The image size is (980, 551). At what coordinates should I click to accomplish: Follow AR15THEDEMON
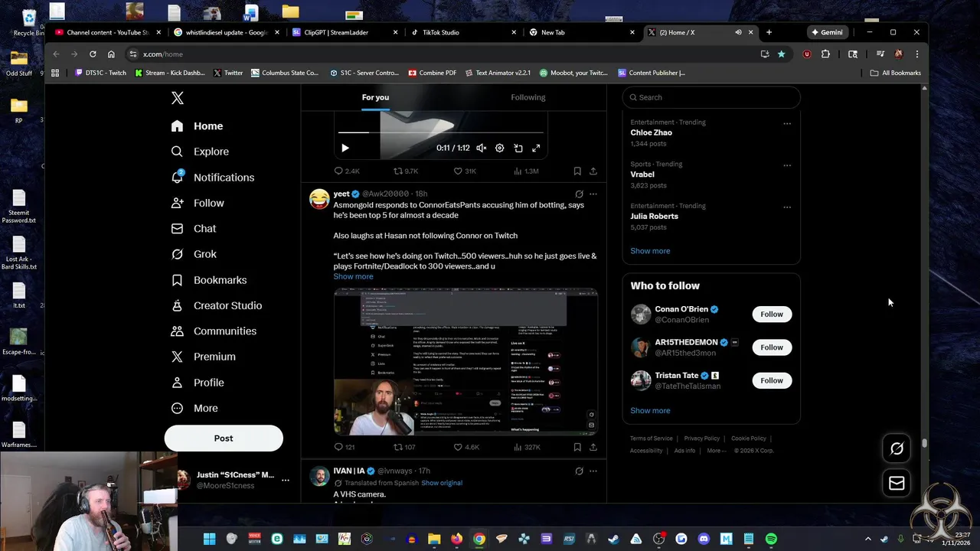pyautogui.click(x=772, y=347)
